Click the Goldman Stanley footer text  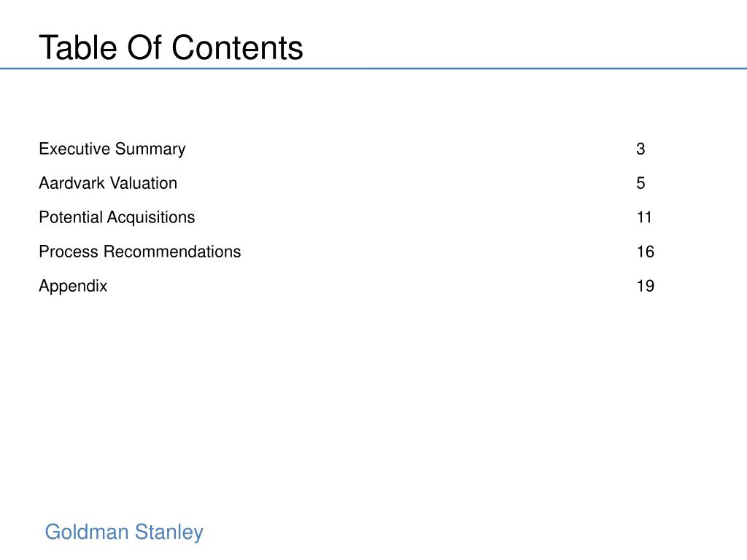point(124,533)
